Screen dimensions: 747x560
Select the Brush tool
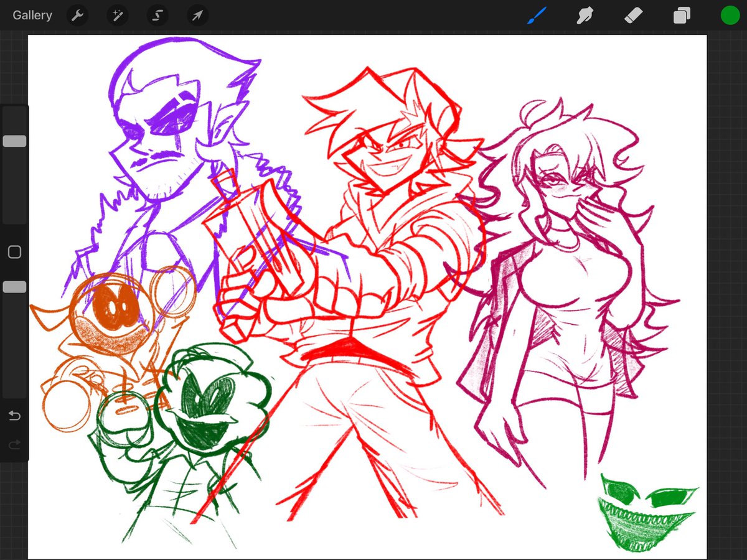[x=537, y=15]
